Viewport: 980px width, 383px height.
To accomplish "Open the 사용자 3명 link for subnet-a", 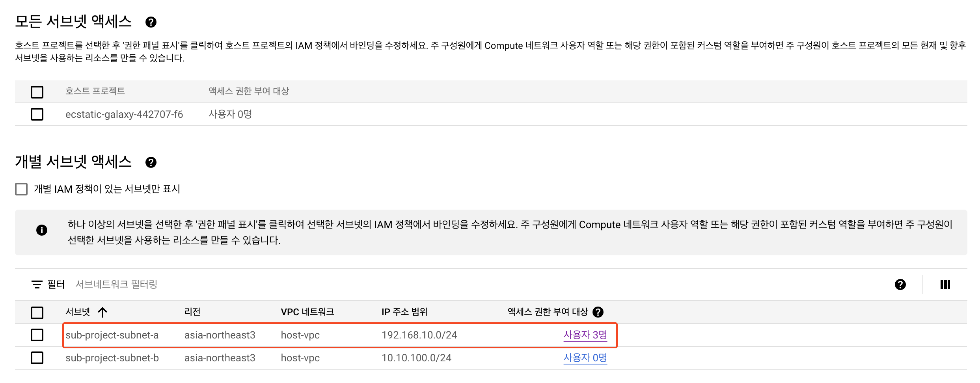I will 585,335.
